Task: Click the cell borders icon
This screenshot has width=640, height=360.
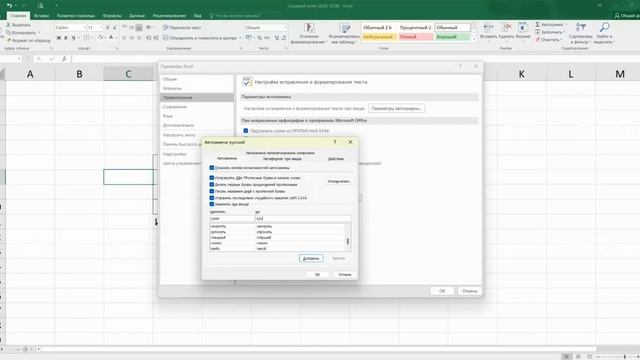Action: tap(86, 38)
